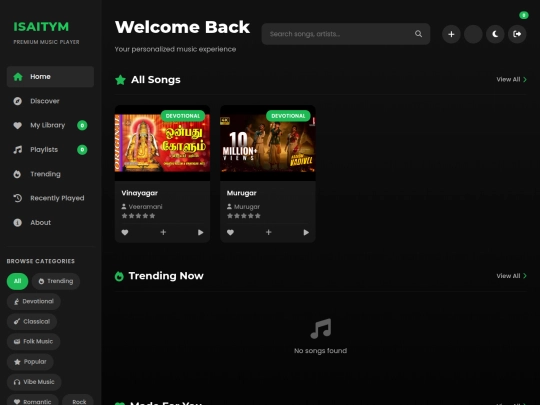Go to Discover in the sidebar
The height and width of the screenshot is (405, 540).
tap(50, 101)
